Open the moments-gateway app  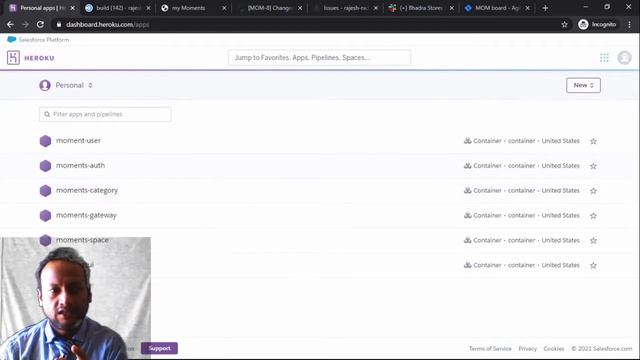86,216
